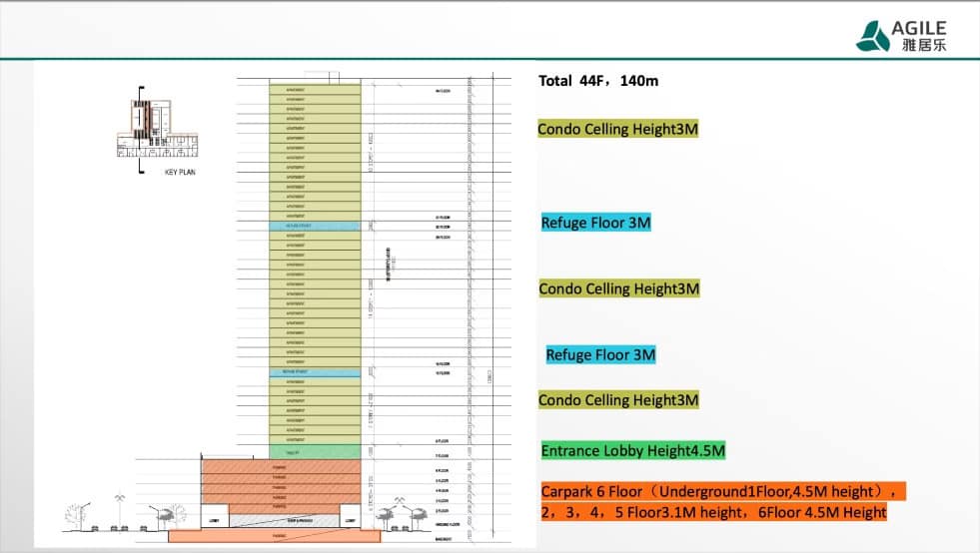Click the right white lobby box at ground level
This screenshot has height=553, width=980.
pyautogui.click(x=350, y=520)
